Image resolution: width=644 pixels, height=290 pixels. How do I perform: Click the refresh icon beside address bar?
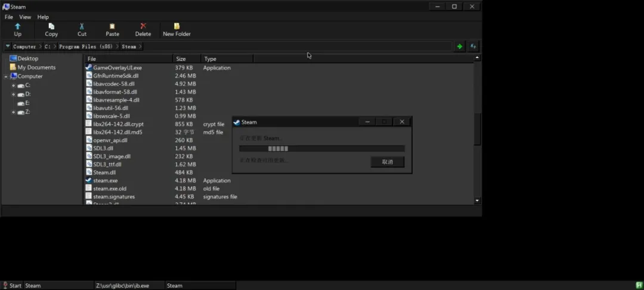click(x=473, y=47)
